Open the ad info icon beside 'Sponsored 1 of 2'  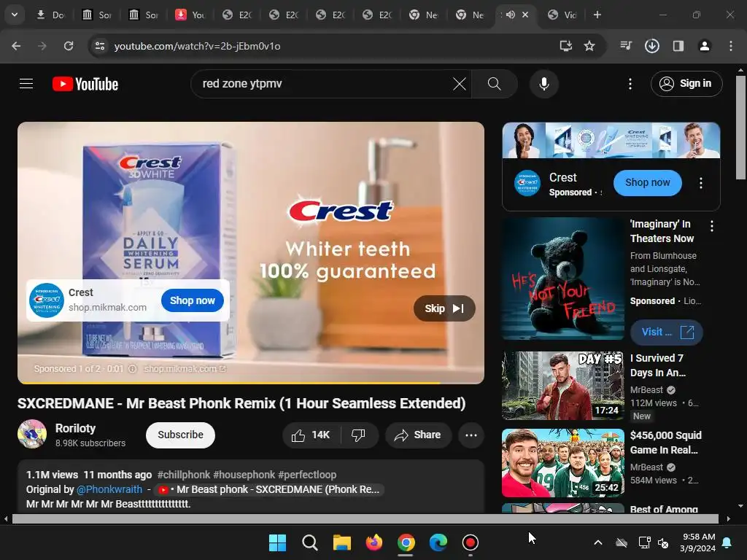click(x=133, y=368)
